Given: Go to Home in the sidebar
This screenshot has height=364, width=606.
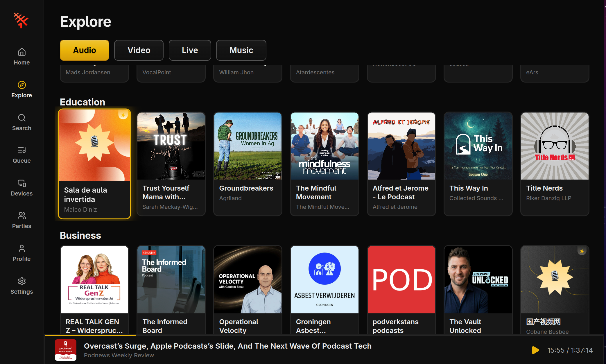Looking at the screenshot, I should coord(21,57).
